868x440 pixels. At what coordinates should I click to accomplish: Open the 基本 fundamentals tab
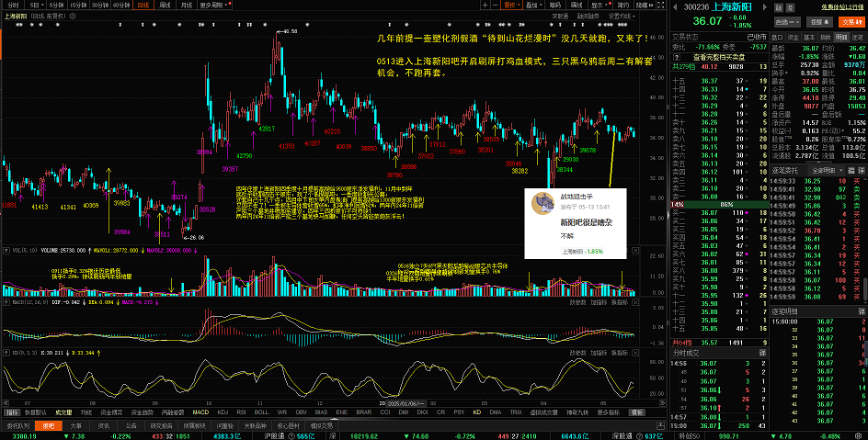[x=809, y=37]
